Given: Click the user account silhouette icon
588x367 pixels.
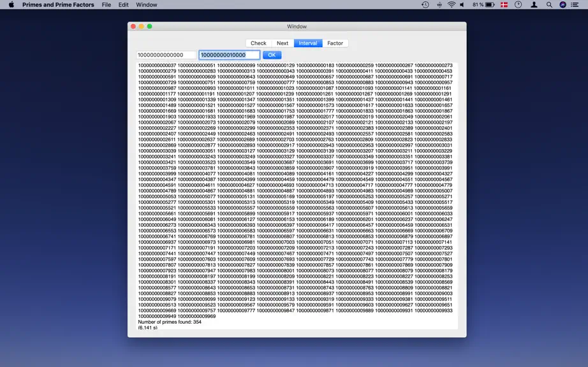Looking at the screenshot, I should click(534, 4).
